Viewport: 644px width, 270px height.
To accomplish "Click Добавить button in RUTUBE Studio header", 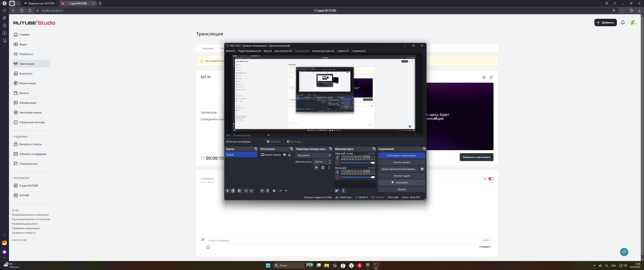I will (x=605, y=22).
